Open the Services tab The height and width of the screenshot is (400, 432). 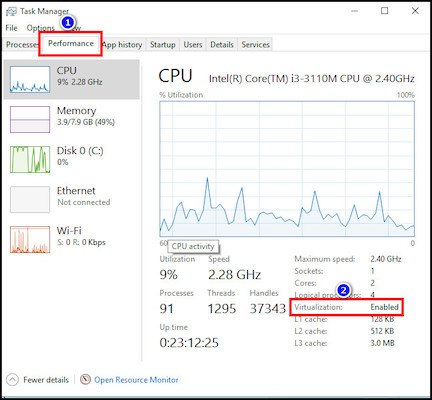coord(255,45)
